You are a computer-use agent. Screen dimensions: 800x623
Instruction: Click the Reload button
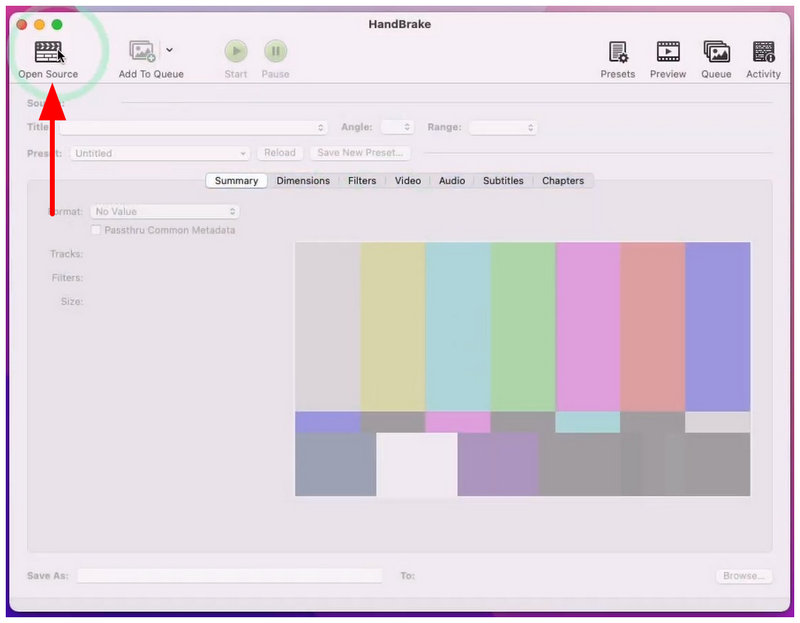click(x=280, y=153)
